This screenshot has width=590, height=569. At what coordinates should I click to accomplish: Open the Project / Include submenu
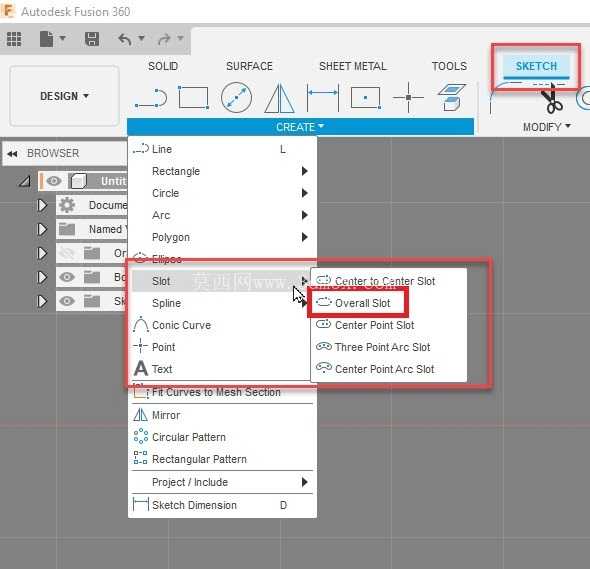click(x=222, y=482)
